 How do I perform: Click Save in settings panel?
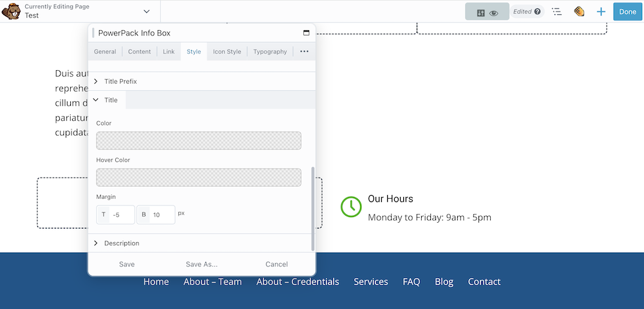[127, 264]
